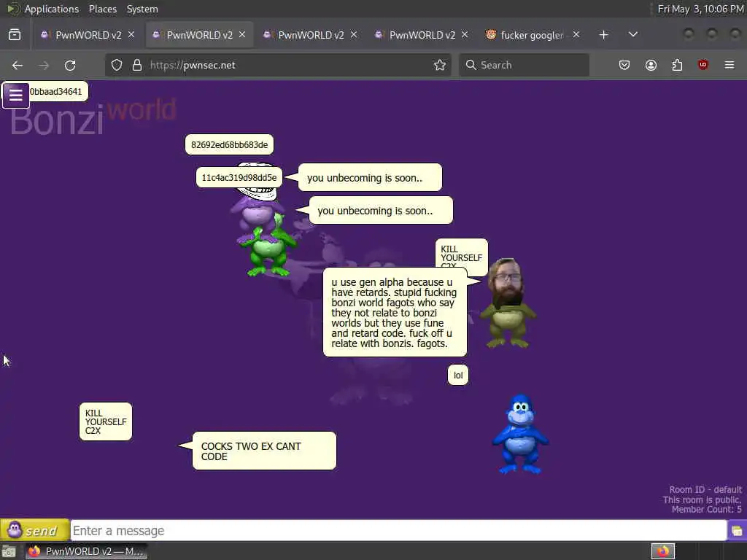Image resolution: width=747 pixels, height=560 pixels.
Task: Click the 11c4ac319d98dd5e name tag
Action: click(x=239, y=178)
